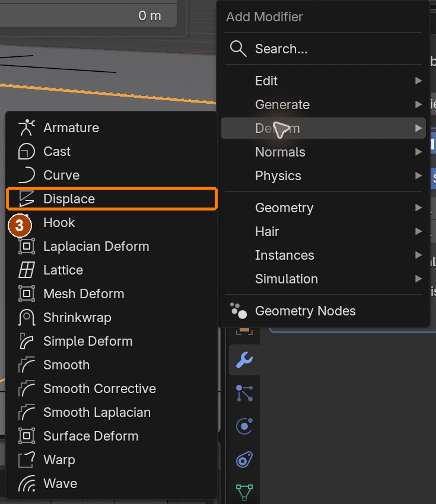The height and width of the screenshot is (504, 436).
Task: Choose Shrinkwrap text in the Deform list
Action: [x=78, y=318]
